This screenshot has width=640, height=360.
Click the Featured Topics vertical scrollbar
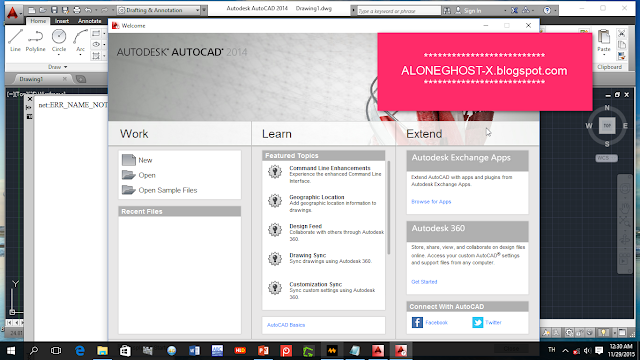pyautogui.click(x=388, y=208)
